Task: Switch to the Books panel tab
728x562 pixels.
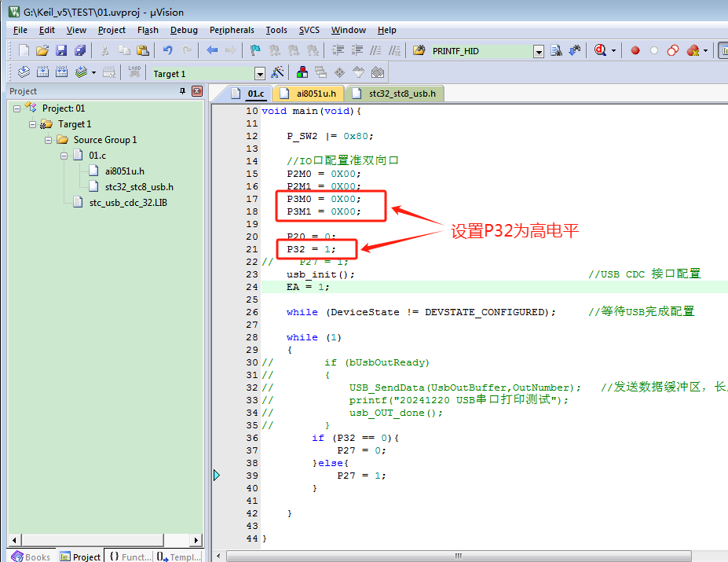Action: tap(31, 556)
